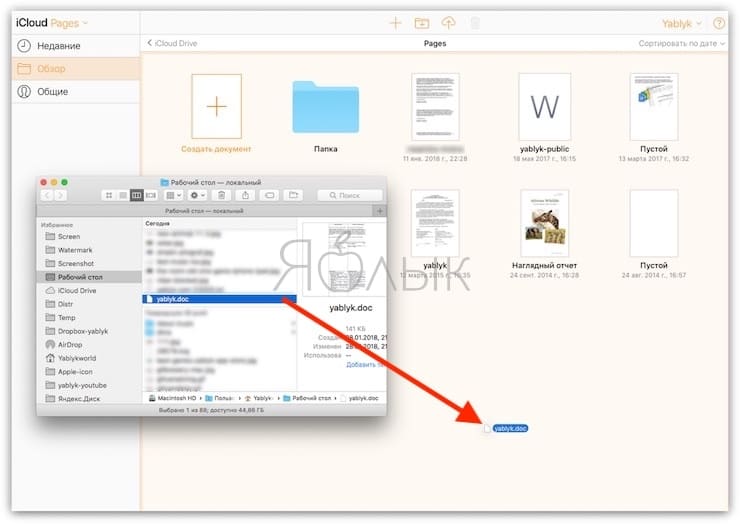Click the Сегодня group header in Finder

pos(158,223)
